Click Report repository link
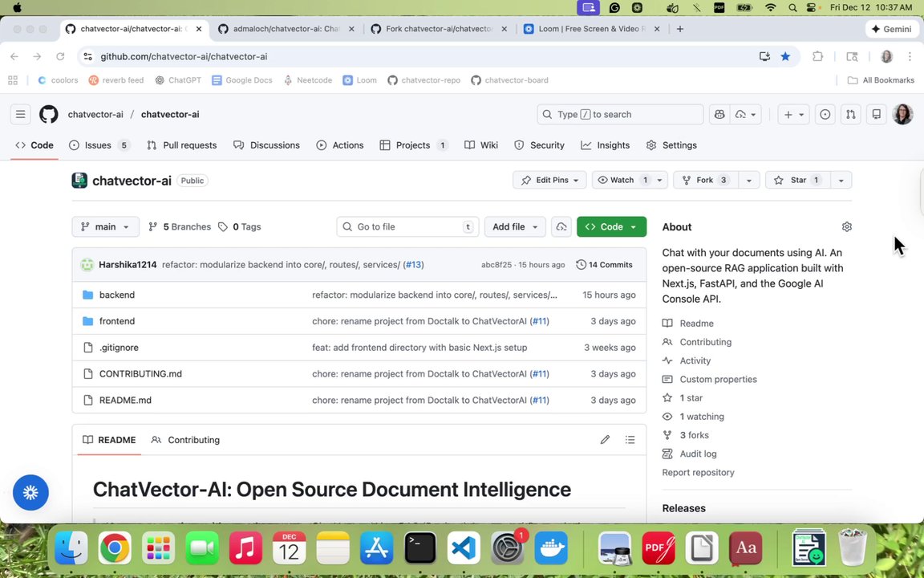This screenshot has width=924, height=578. 698,472
